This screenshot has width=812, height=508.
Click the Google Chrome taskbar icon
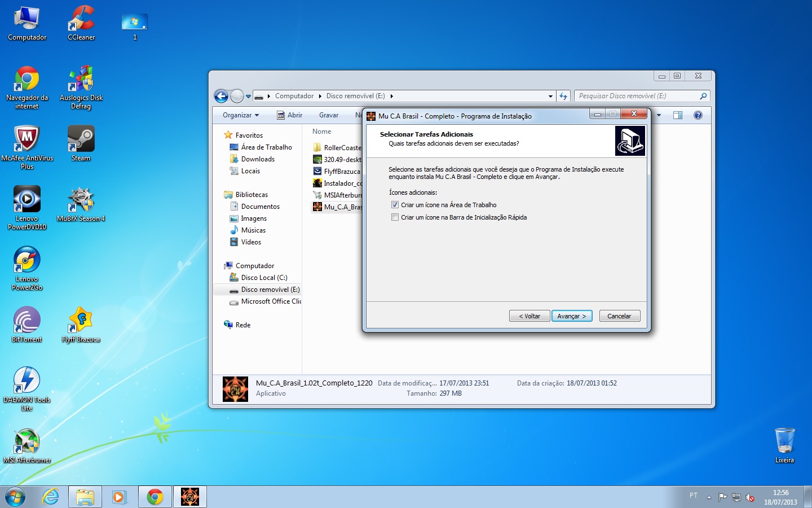155,497
